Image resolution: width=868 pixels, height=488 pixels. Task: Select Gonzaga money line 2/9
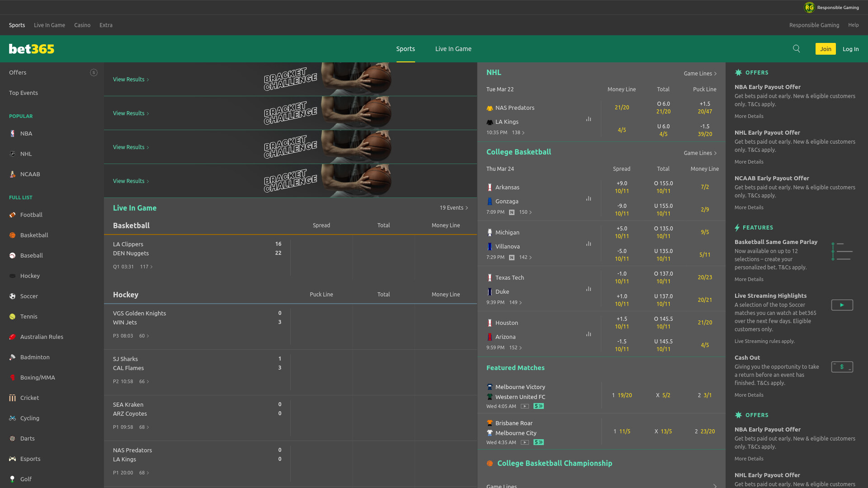(705, 210)
